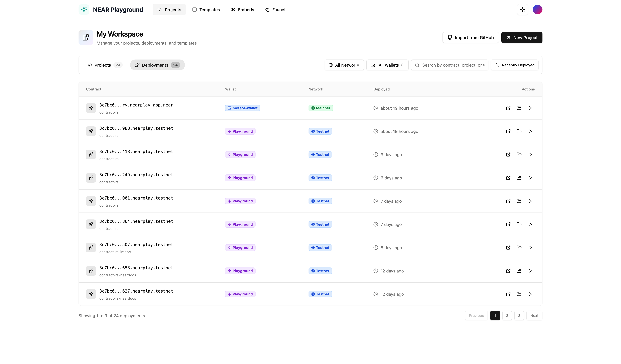Open the Faucet nav item

click(275, 10)
